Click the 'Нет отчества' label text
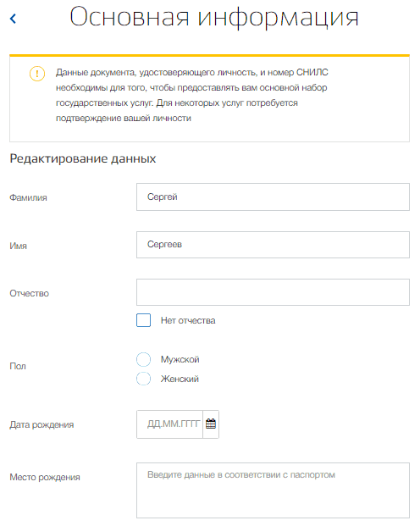 tap(188, 320)
